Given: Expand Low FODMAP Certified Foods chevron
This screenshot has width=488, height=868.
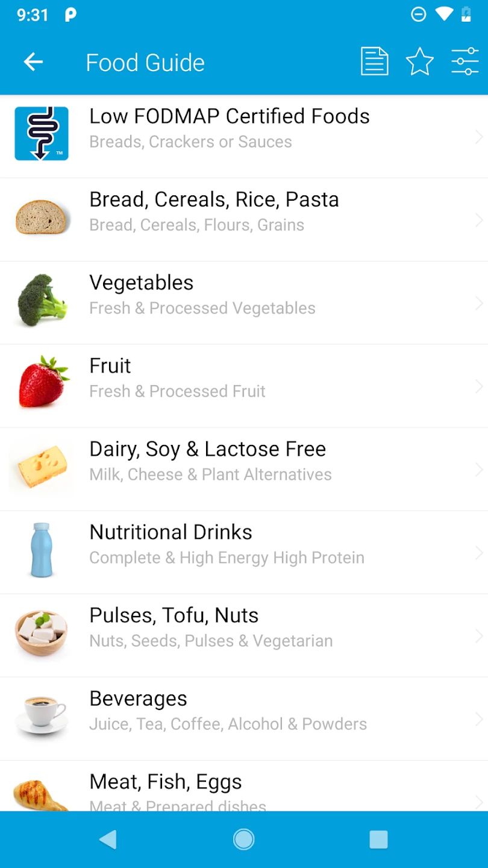Looking at the screenshot, I should [x=479, y=137].
